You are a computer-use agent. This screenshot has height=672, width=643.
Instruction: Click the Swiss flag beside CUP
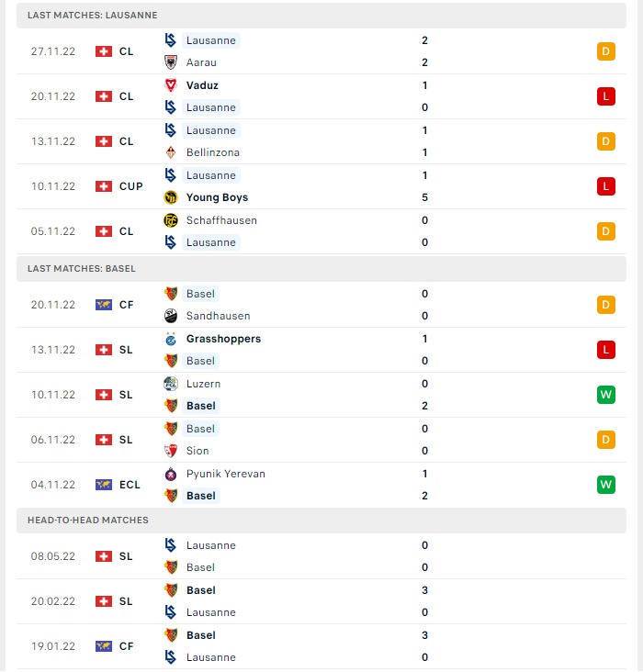coord(104,186)
